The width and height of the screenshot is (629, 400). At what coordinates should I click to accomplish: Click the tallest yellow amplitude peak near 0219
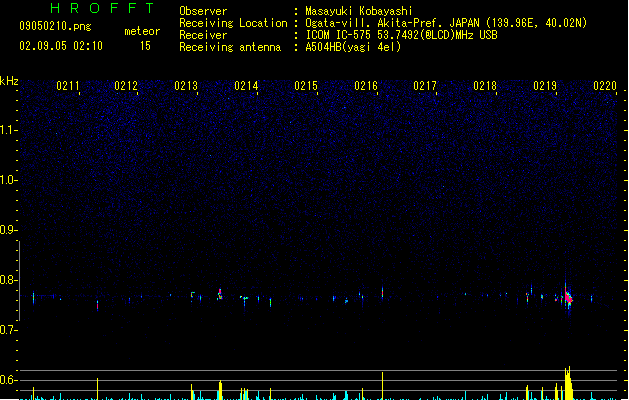[568, 383]
